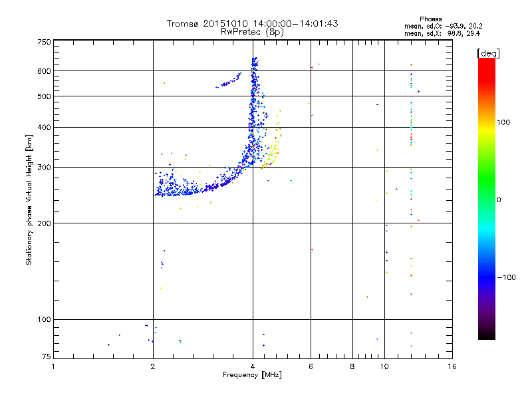Image resolution: width=532 pixels, height=399 pixels.
Task: Click the x-axis '16' tick label
Action: point(452,366)
